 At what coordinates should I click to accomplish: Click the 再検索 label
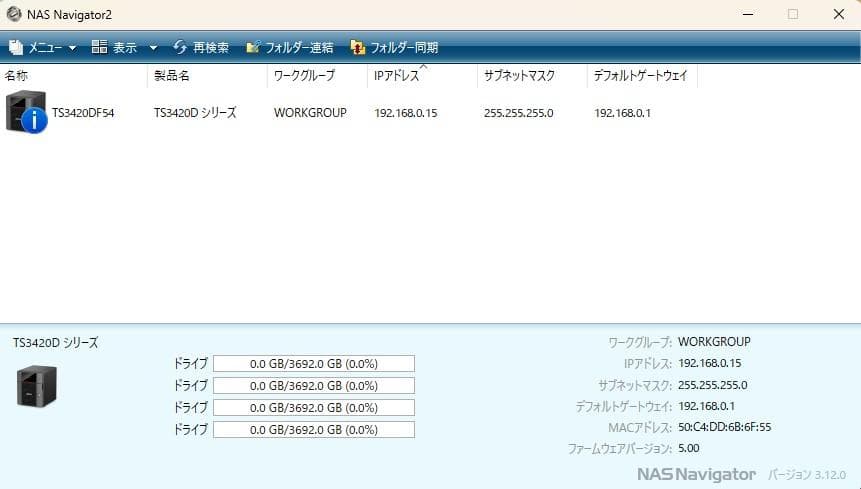pyautogui.click(x=211, y=48)
